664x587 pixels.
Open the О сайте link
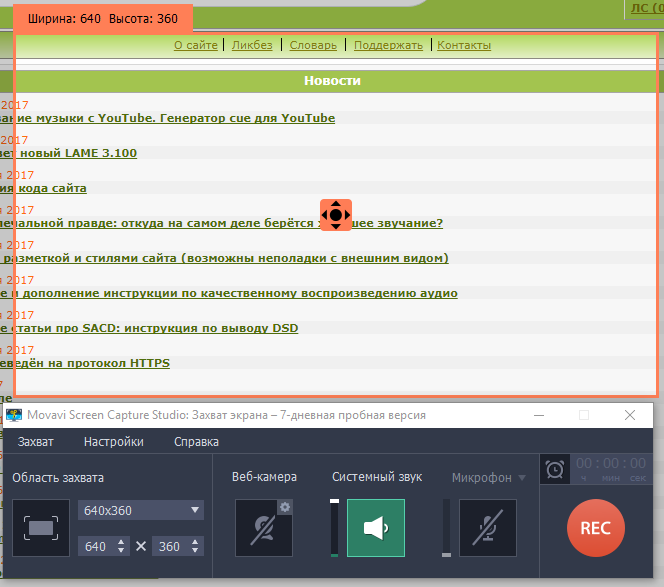[196, 45]
